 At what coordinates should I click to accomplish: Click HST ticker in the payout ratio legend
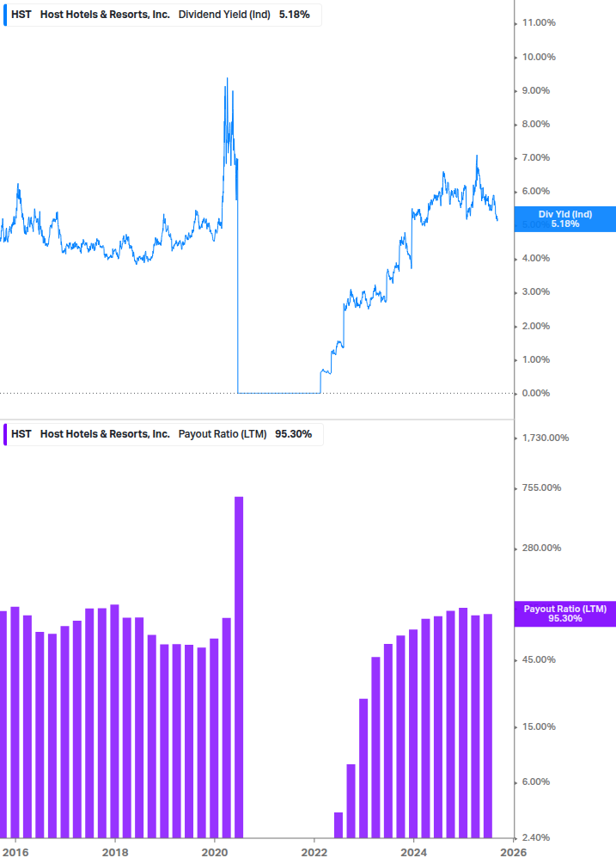coord(21,434)
